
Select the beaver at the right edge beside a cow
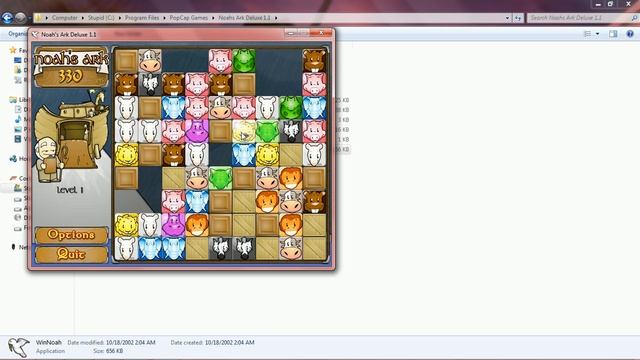(314, 202)
